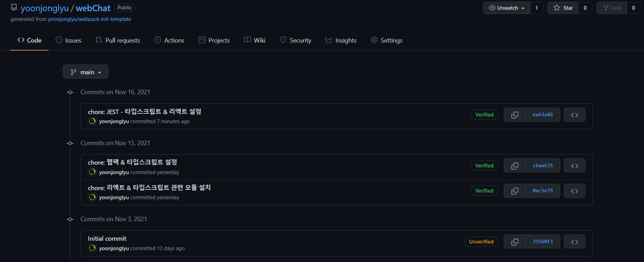Viewport: 644px width, 262px height.
Task: Show Verified badge details for 0ec5e79
Action: coord(484,191)
